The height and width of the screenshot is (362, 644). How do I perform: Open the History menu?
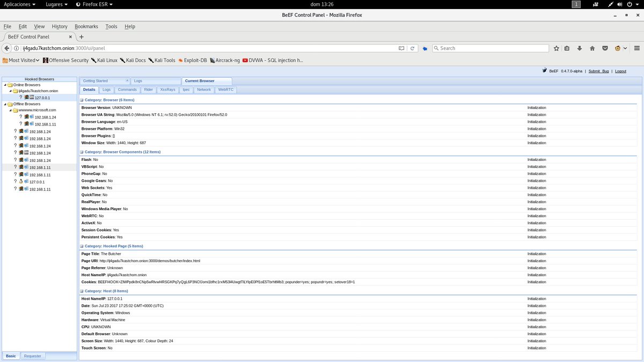coord(60,26)
